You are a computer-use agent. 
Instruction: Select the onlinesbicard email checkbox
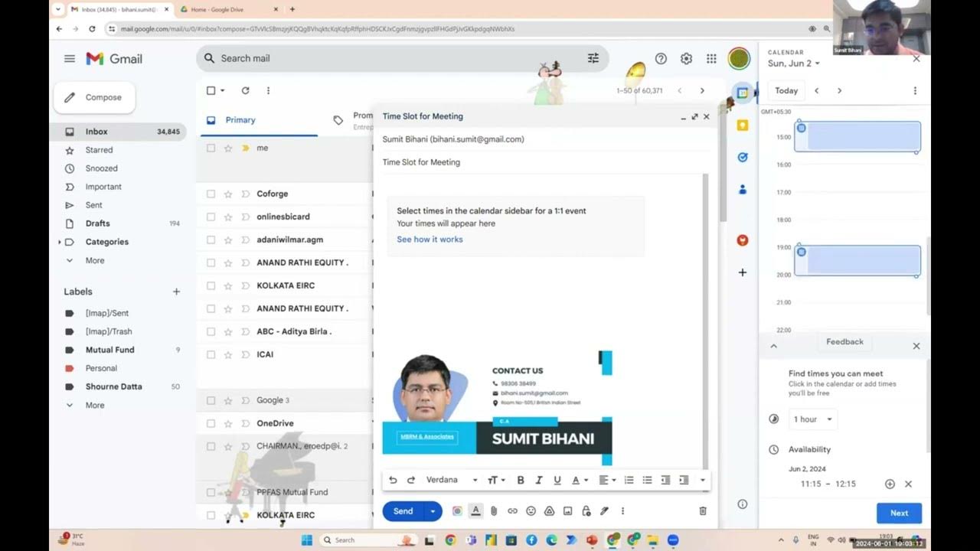(211, 217)
